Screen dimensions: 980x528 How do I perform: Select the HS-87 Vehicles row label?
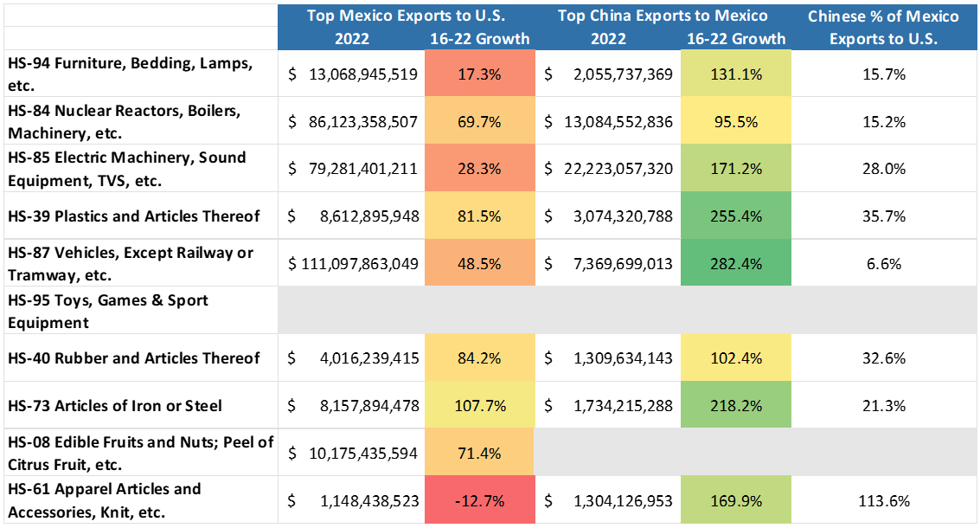(x=130, y=262)
